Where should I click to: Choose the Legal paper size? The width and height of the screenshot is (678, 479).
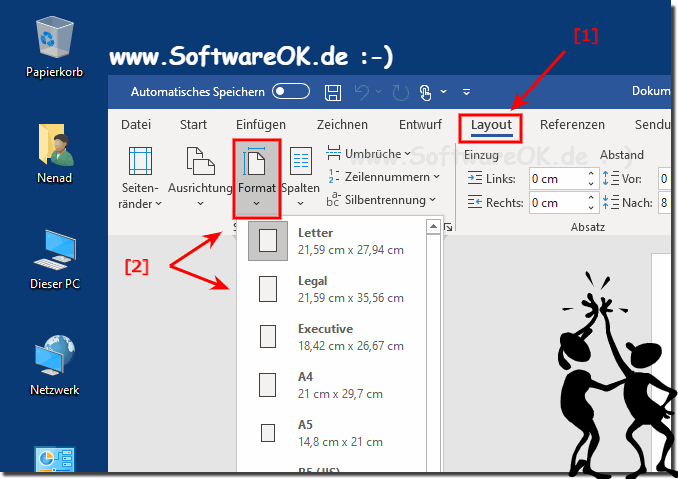point(332,289)
